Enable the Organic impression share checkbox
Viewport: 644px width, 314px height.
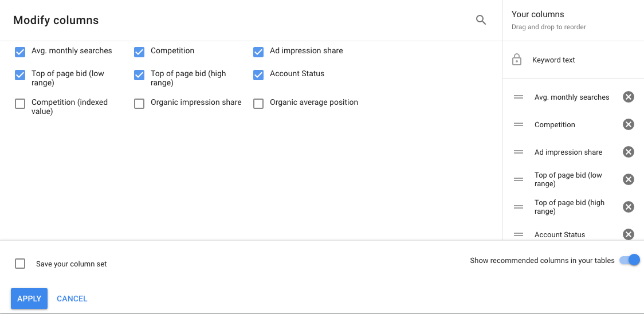pyautogui.click(x=139, y=104)
